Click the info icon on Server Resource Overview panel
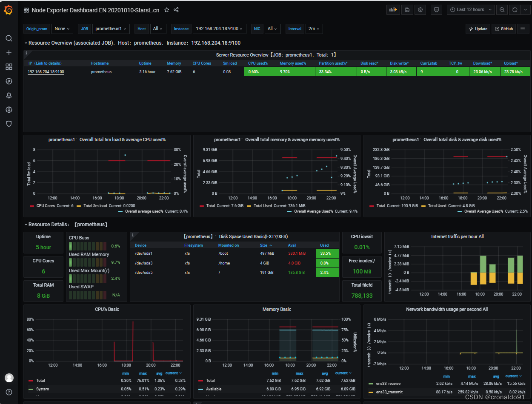This screenshot has height=404, width=532. (26, 53)
